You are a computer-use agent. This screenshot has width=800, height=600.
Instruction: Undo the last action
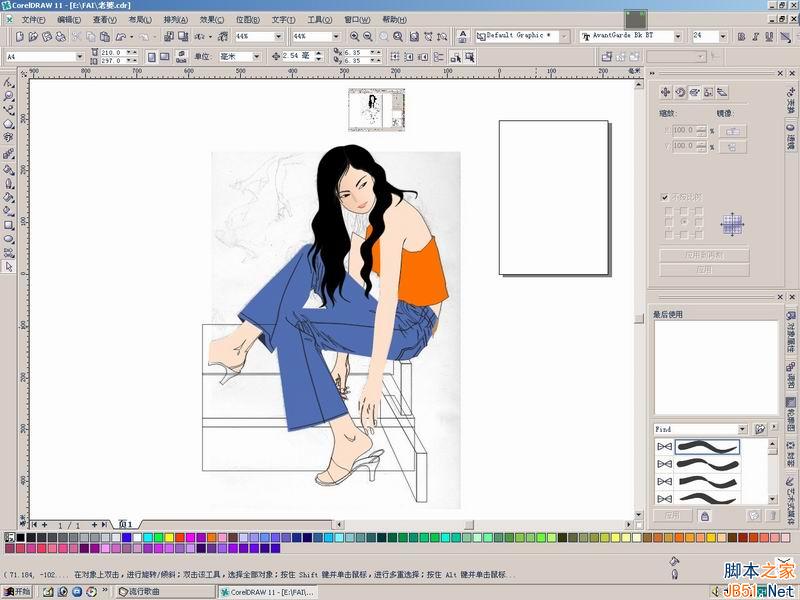(x=121, y=36)
